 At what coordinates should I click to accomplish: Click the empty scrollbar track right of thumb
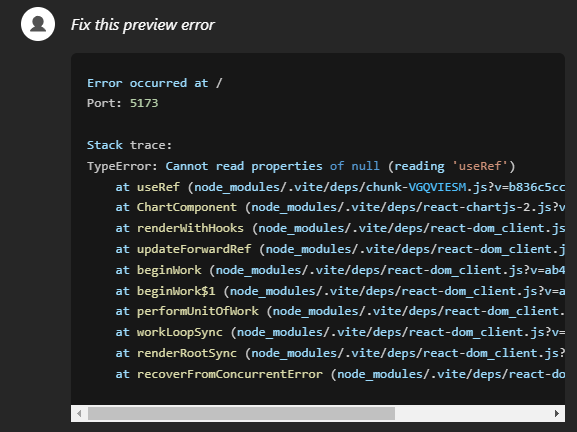tap(472, 414)
